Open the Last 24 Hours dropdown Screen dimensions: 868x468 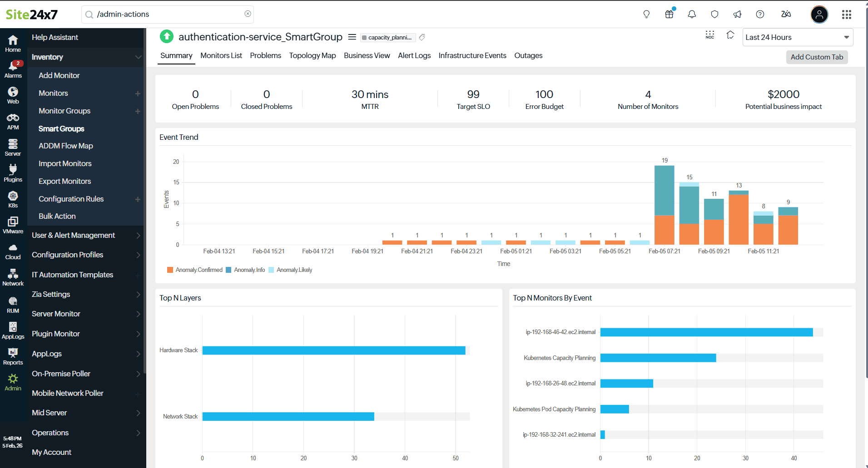tap(797, 37)
